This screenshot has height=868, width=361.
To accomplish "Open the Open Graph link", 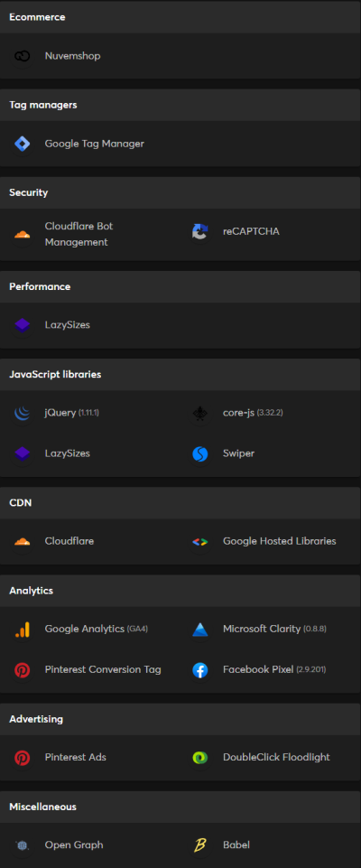I will (74, 845).
